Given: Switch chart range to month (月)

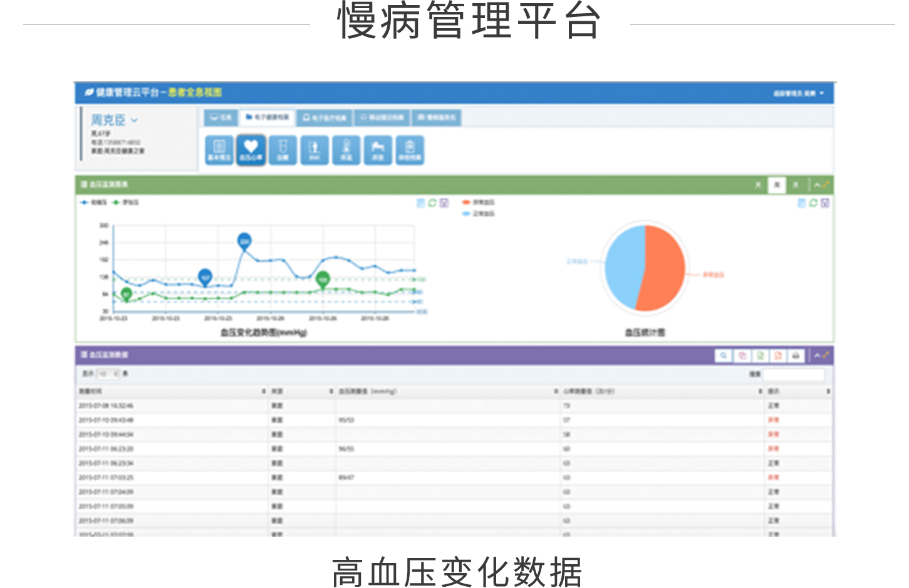Looking at the screenshot, I should 796,185.
